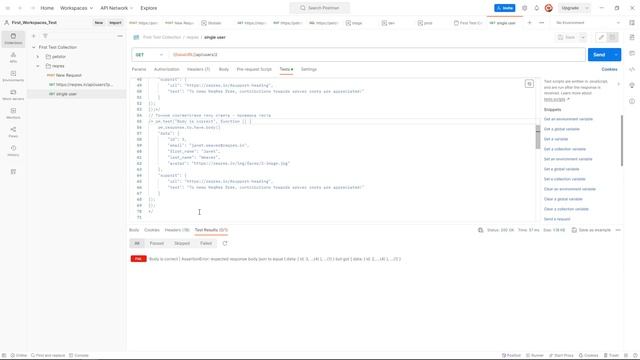
Task: Create new collection with plus icon
Action: click(33, 36)
